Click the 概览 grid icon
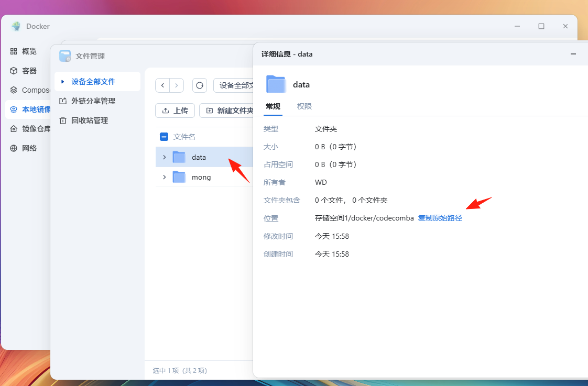Image resolution: width=588 pixels, height=386 pixels. (14, 51)
